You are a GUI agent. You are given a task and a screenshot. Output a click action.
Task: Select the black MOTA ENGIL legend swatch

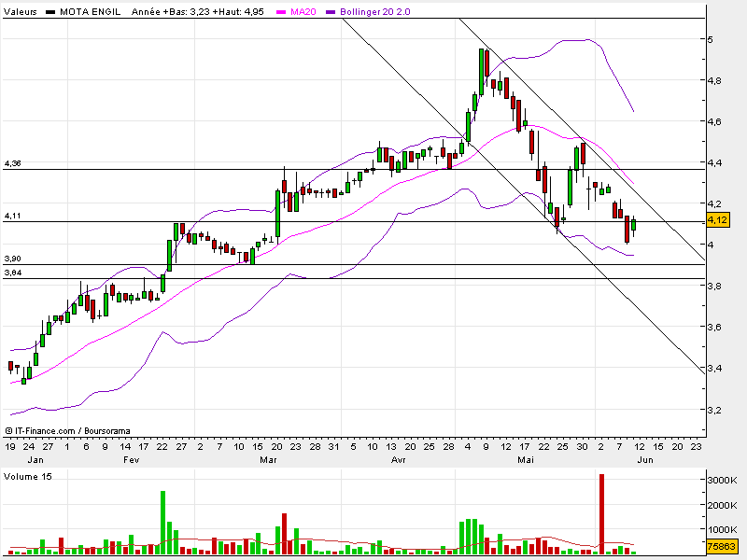[x=50, y=12]
